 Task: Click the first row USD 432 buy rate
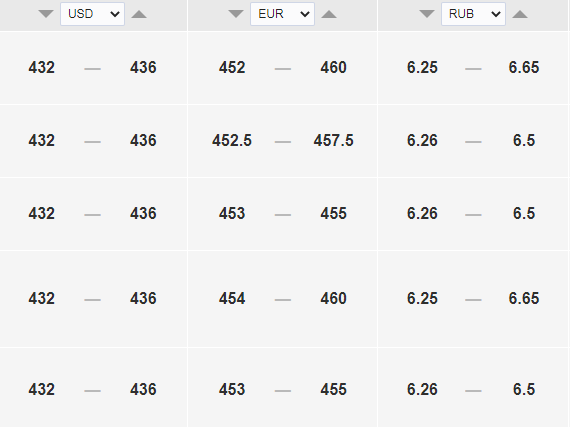(41, 68)
